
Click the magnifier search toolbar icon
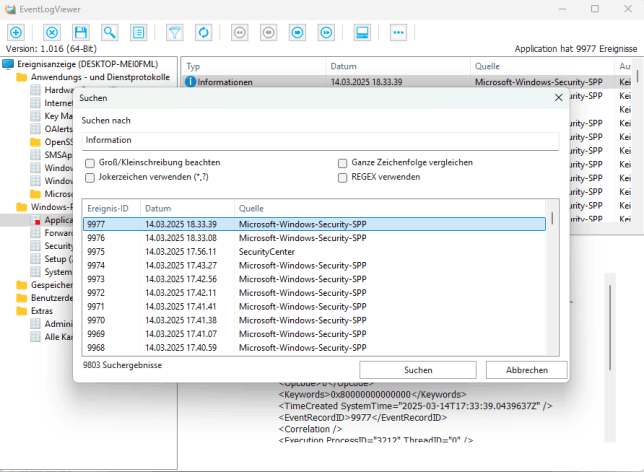pyautogui.click(x=108, y=33)
